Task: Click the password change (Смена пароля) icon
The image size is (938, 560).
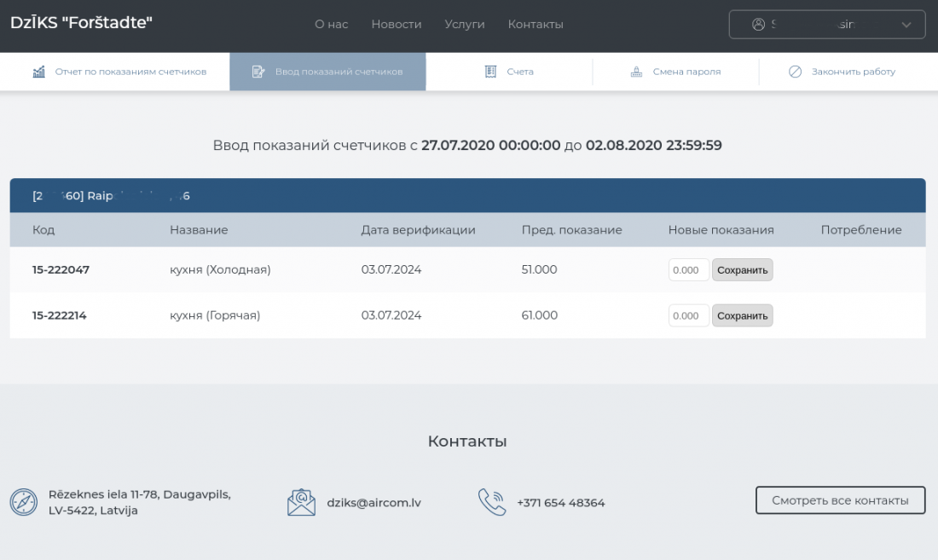Action: (636, 72)
